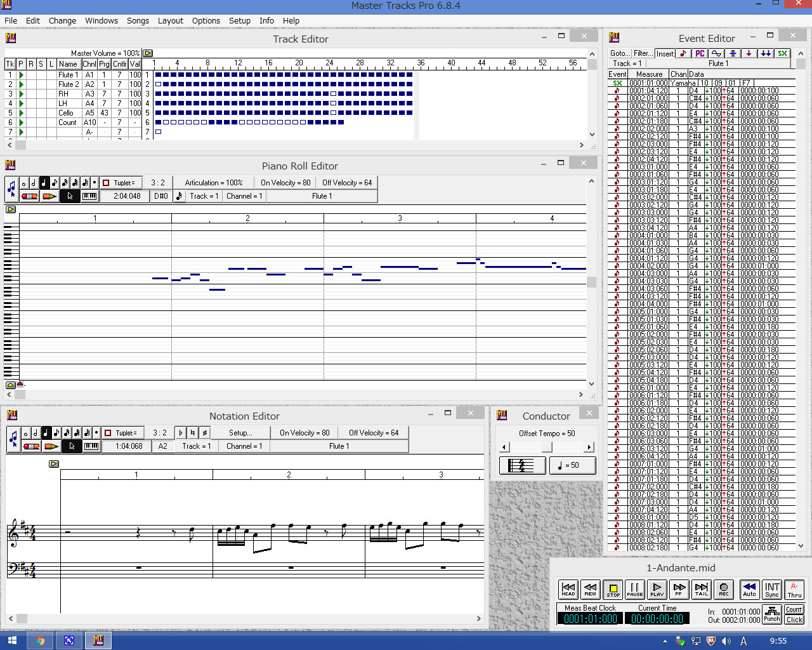812x650 pixels.
Task: Open the Layout menu
Action: 170,20
